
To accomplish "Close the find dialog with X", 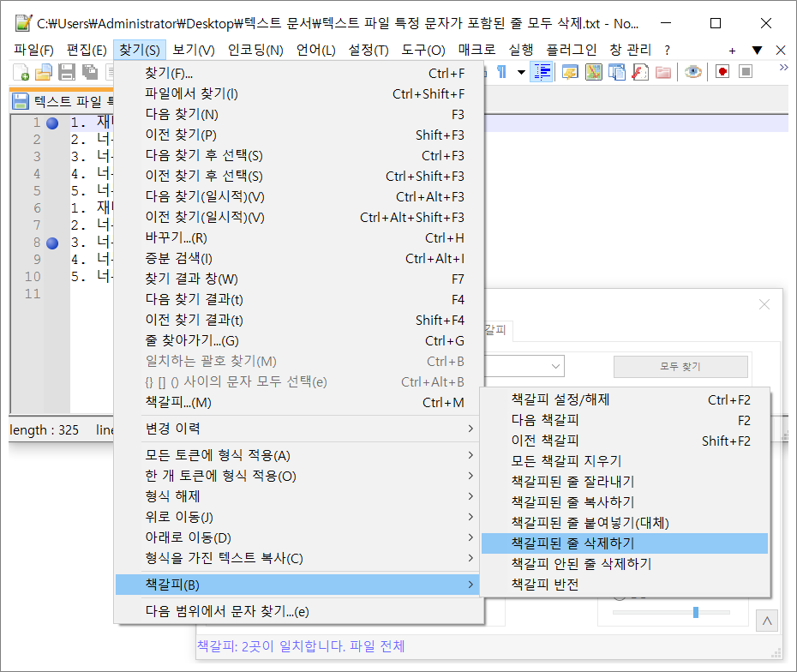I will (764, 304).
